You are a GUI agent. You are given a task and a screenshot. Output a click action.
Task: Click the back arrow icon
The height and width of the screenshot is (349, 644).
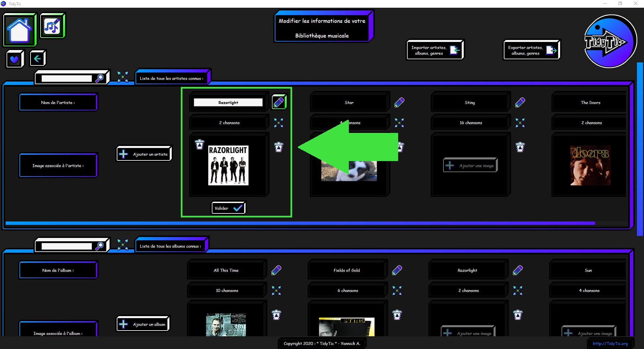point(37,59)
